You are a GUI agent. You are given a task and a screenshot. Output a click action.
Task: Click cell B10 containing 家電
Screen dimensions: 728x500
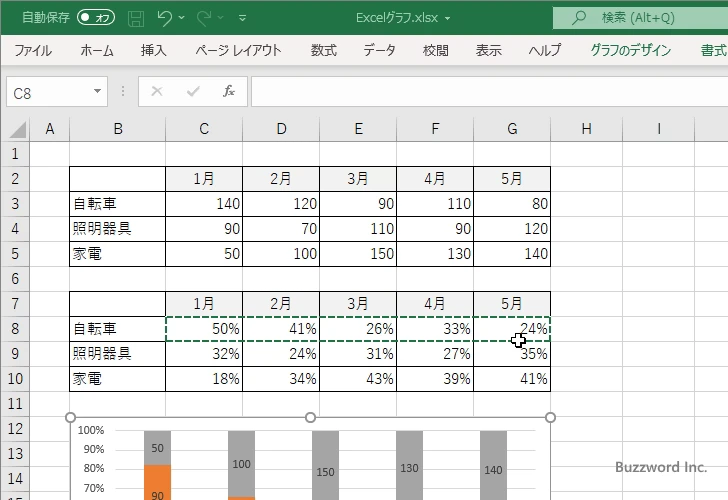point(117,379)
